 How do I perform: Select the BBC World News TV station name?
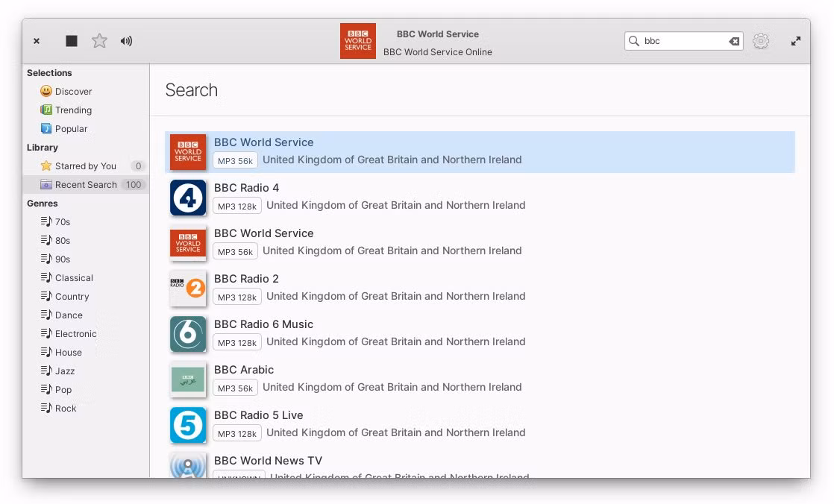[268, 461]
